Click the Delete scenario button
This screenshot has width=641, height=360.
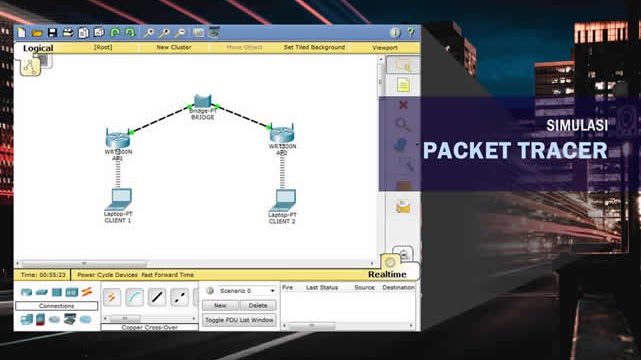coord(258,306)
